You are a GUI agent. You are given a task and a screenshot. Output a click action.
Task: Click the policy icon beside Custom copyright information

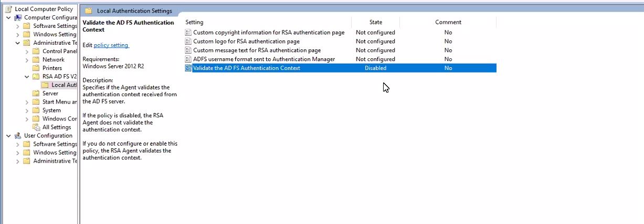(188, 33)
